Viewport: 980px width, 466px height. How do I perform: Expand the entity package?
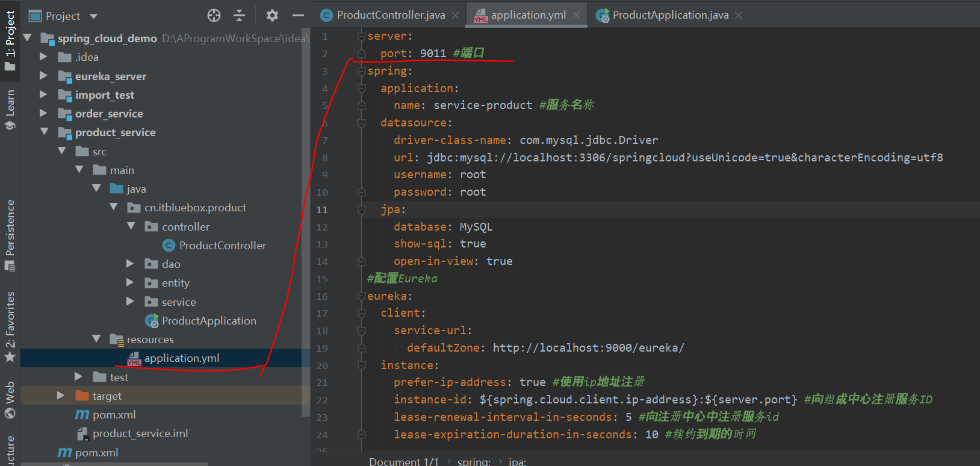pos(130,282)
